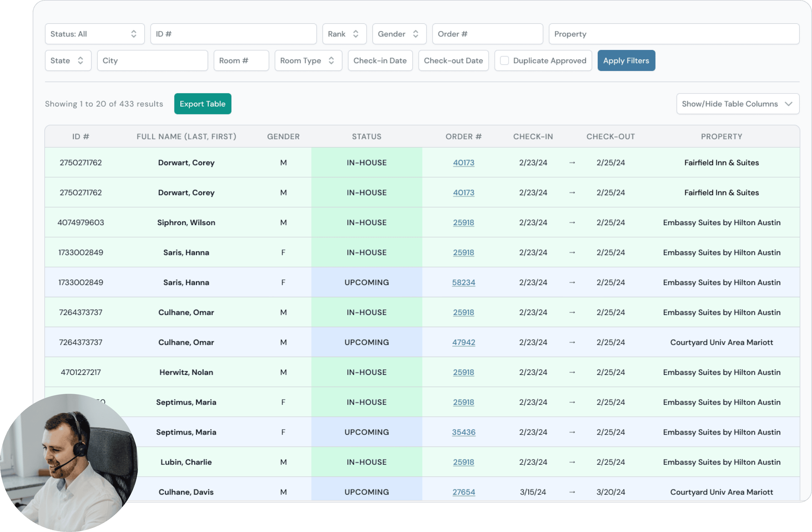Click the ID # filter input field

pos(233,34)
